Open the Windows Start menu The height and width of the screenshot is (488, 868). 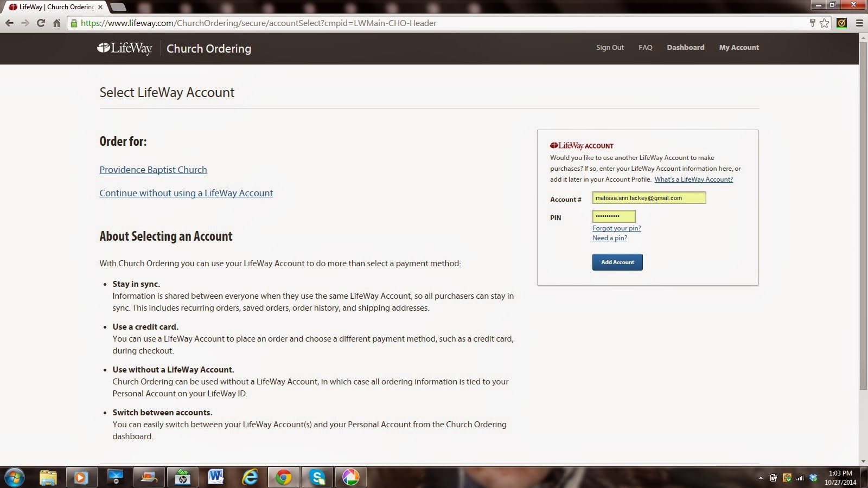pos(15,478)
